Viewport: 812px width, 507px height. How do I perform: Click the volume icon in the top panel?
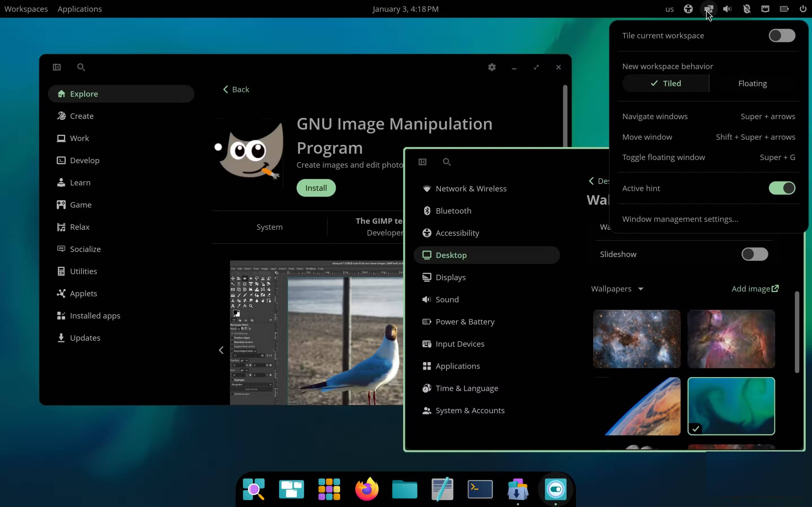pyautogui.click(x=727, y=9)
